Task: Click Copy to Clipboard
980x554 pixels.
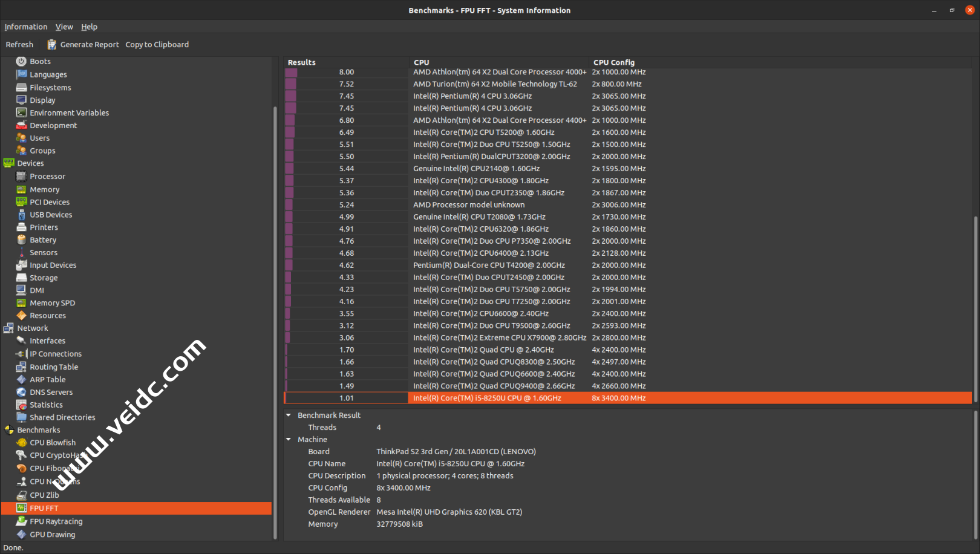Action: pyautogui.click(x=157, y=45)
